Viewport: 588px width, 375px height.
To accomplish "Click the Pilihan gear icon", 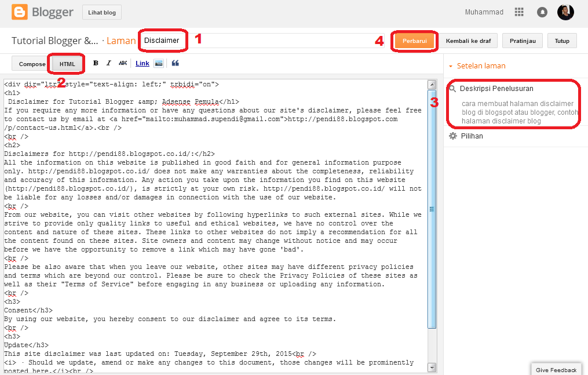I will [x=452, y=136].
